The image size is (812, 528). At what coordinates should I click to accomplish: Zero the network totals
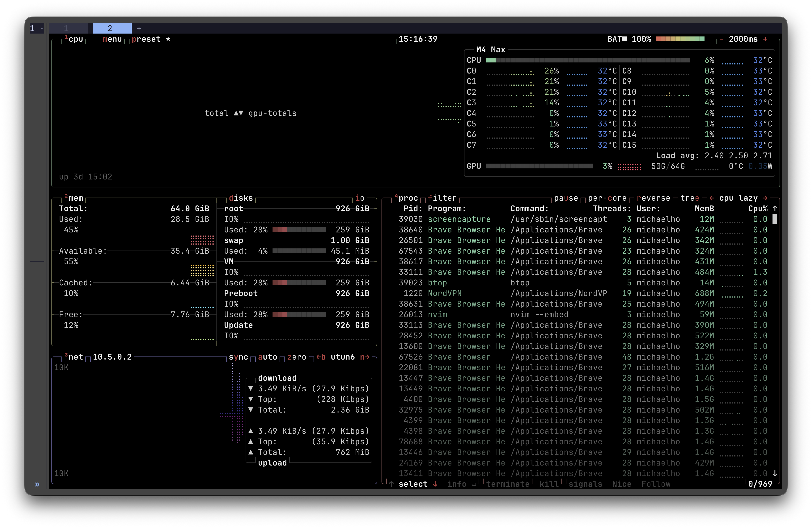tap(297, 357)
